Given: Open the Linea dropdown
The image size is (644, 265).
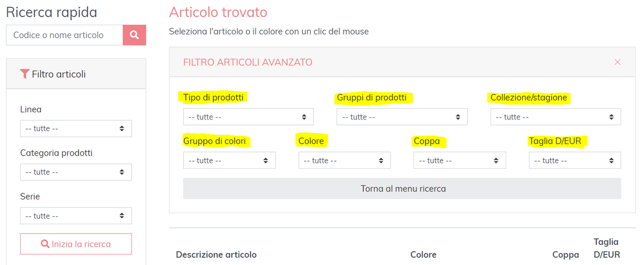Looking at the screenshot, I should [x=76, y=128].
